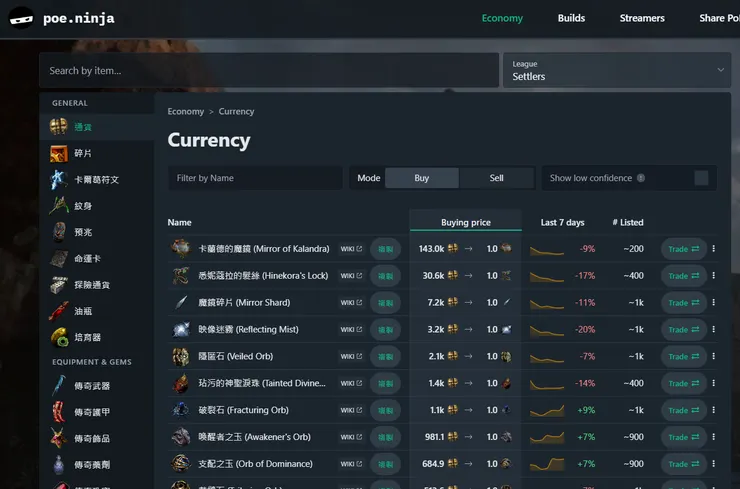Click Trade button for Mirror Shard
740x489 pixels.
[x=683, y=303]
